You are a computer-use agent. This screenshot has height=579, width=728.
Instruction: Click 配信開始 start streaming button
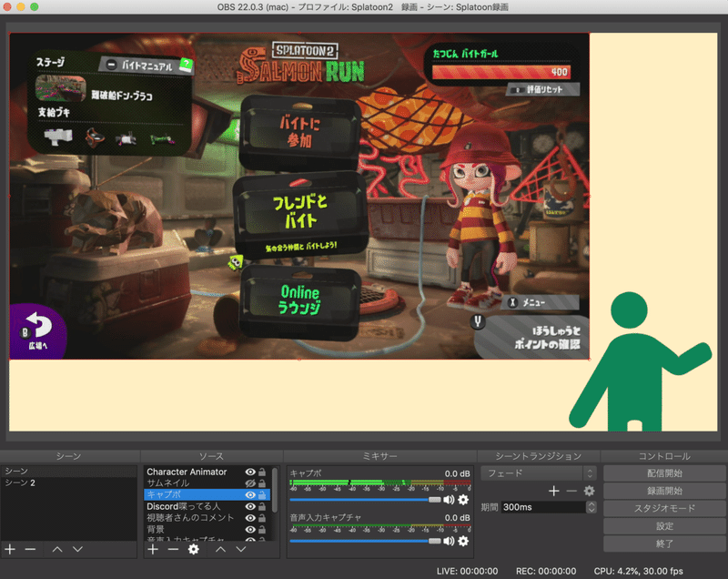pos(664,473)
